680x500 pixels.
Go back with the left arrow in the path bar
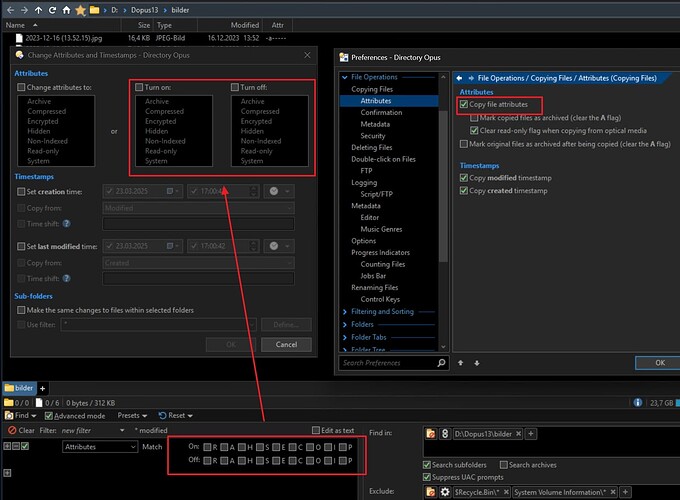(x=10, y=10)
